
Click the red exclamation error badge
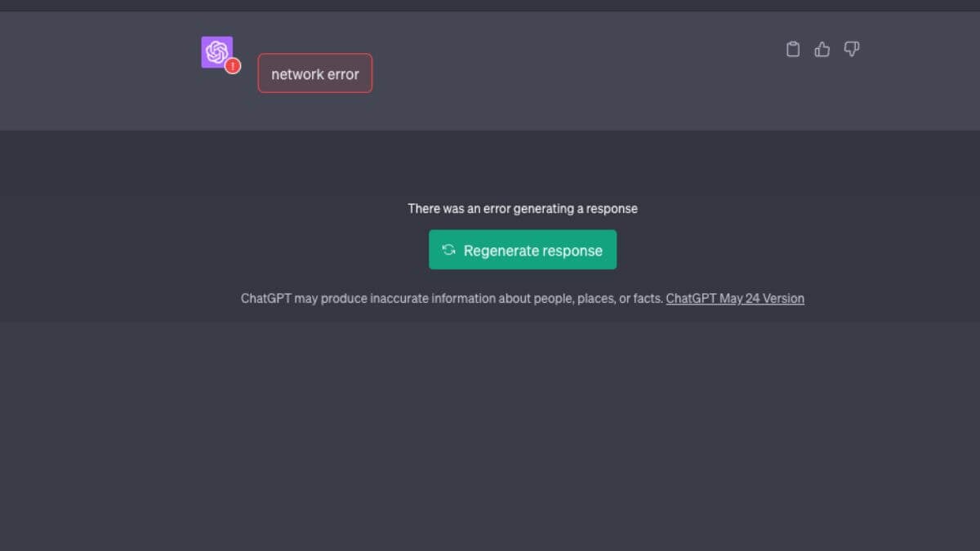233,66
